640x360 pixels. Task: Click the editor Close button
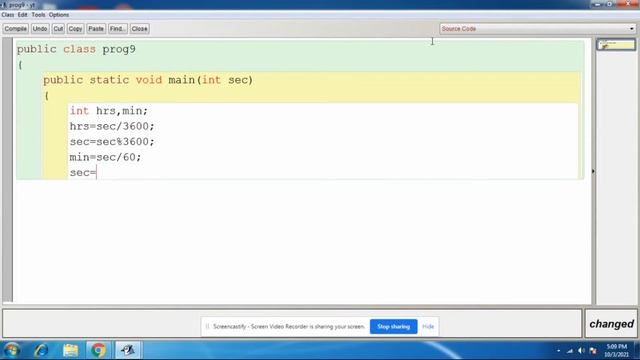coord(139,29)
